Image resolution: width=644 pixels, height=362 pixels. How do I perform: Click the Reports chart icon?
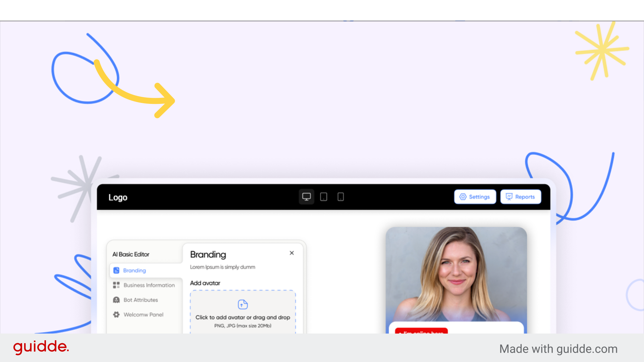(x=509, y=197)
